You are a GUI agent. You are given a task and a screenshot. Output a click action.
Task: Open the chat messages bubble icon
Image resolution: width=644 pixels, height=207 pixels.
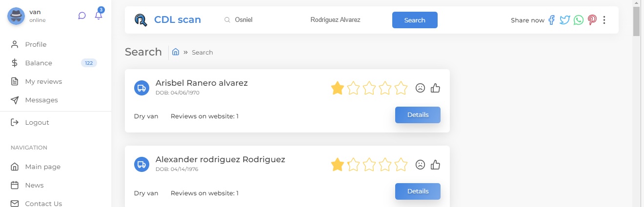click(82, 16)
